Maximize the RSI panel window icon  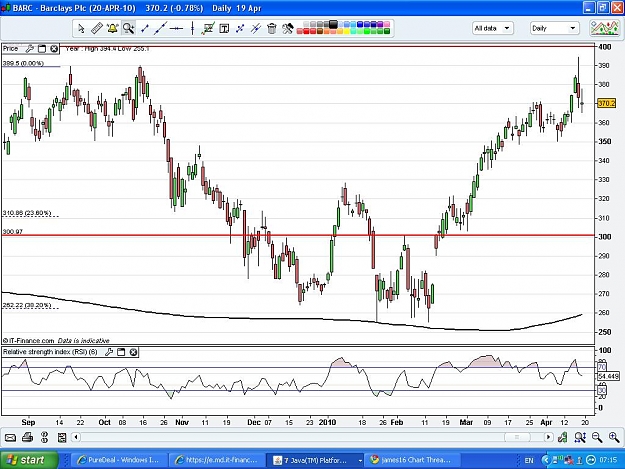pyautogui.click(x=121, y=352)
